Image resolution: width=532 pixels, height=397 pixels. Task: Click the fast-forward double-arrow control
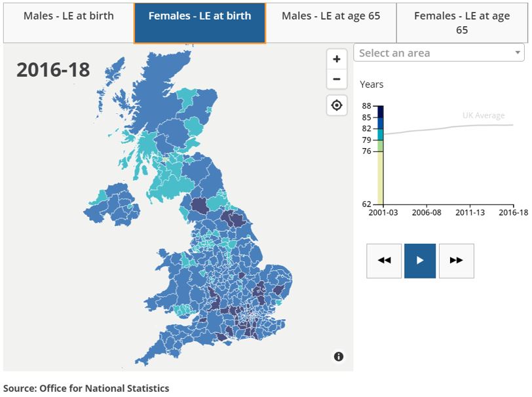457,260
